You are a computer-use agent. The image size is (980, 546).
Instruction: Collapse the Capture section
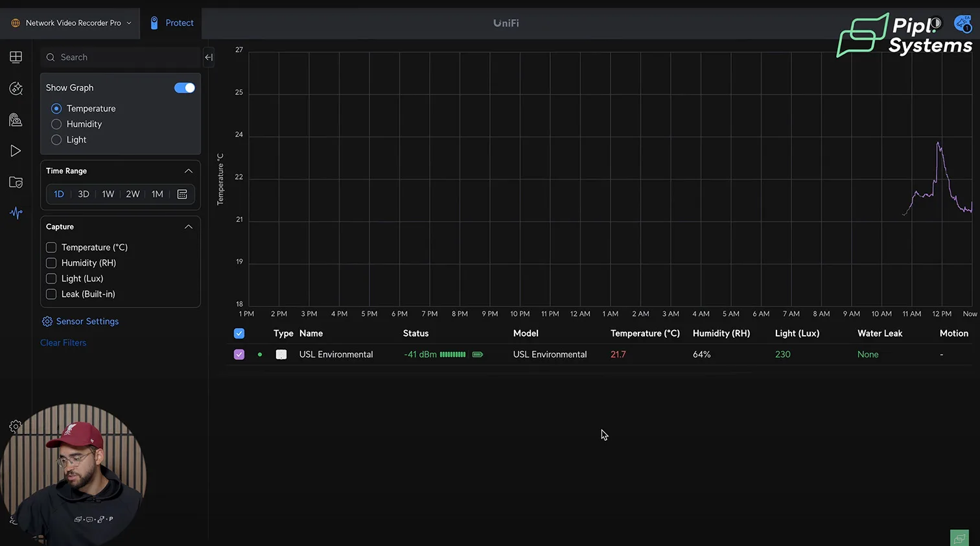(189, 226)
